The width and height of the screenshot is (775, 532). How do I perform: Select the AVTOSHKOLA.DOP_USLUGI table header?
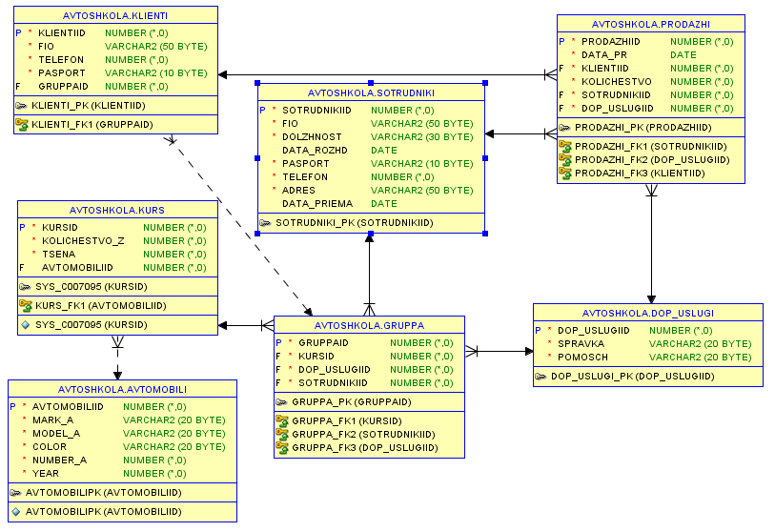tap(648, 313)
